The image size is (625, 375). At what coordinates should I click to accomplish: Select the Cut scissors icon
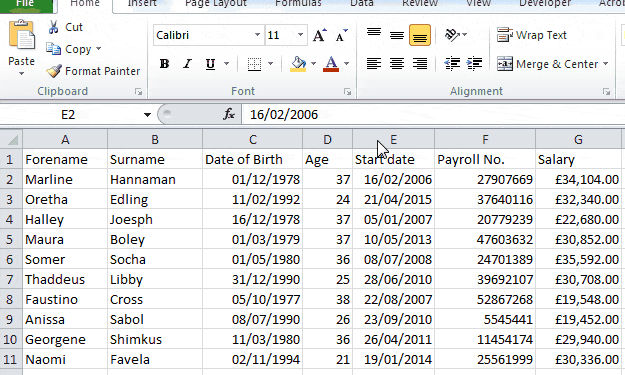(x=53, y=27)
